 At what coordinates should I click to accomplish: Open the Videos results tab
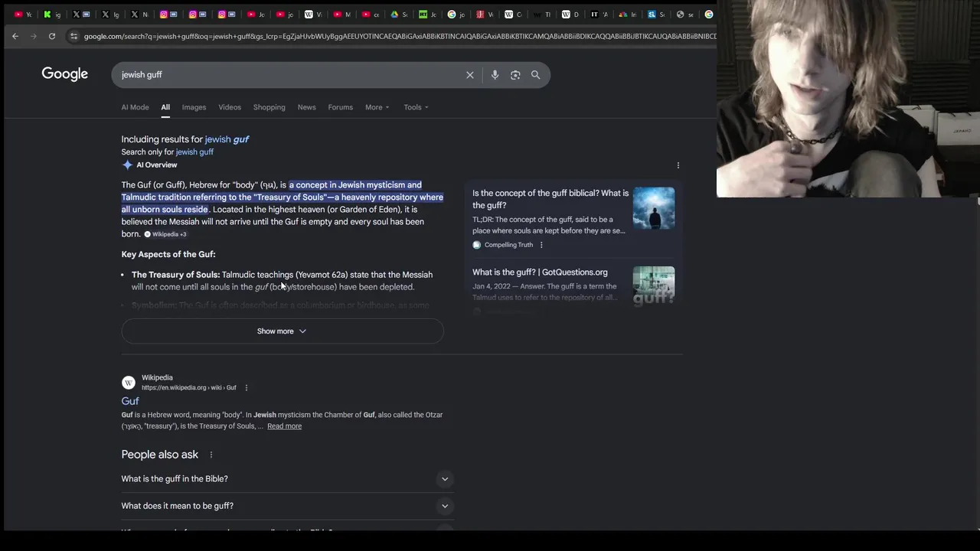point(230,107)
